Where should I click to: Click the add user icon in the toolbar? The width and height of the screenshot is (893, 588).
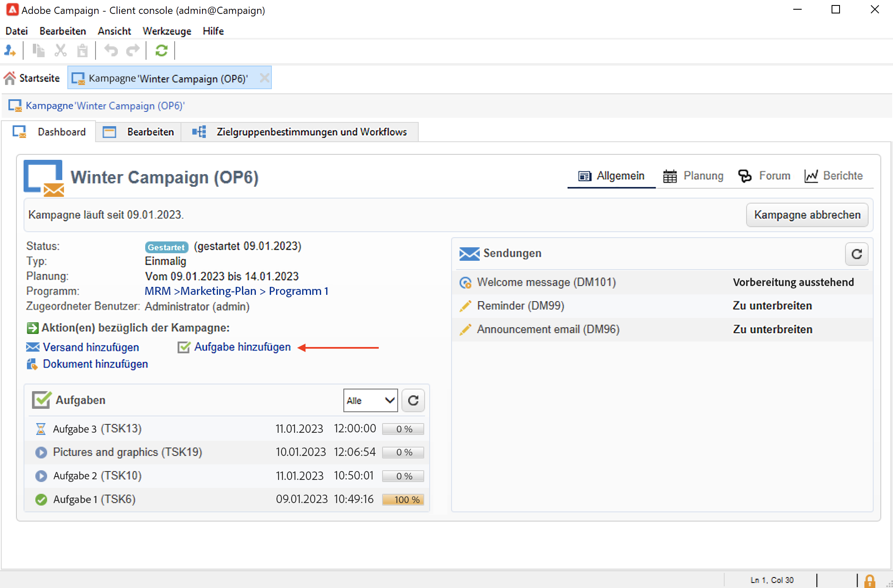click(x=10, y=51)
